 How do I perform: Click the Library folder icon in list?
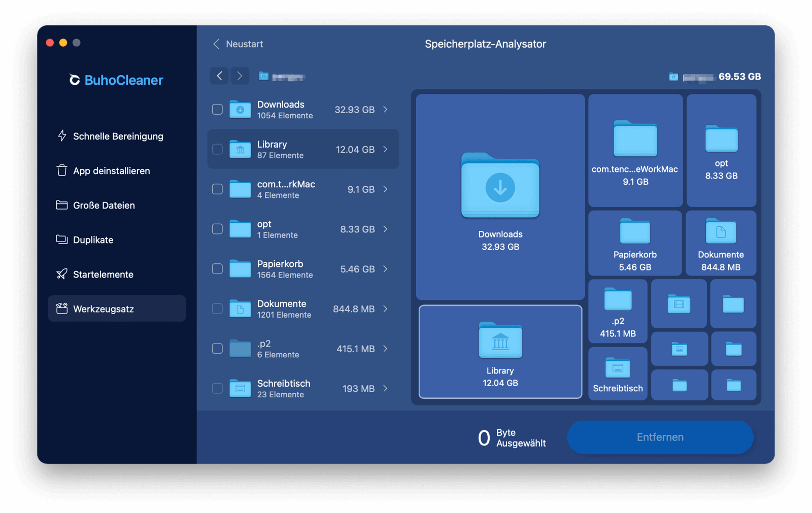coord(240,149)
